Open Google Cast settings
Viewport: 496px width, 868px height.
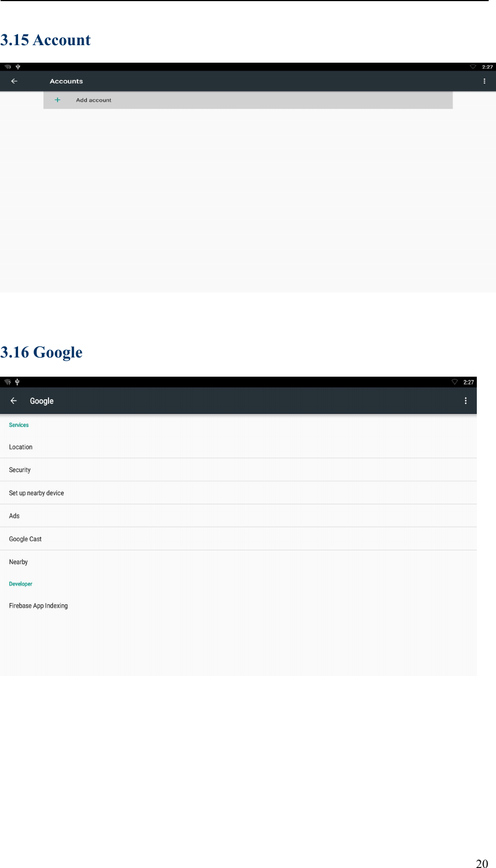point(238,539)
